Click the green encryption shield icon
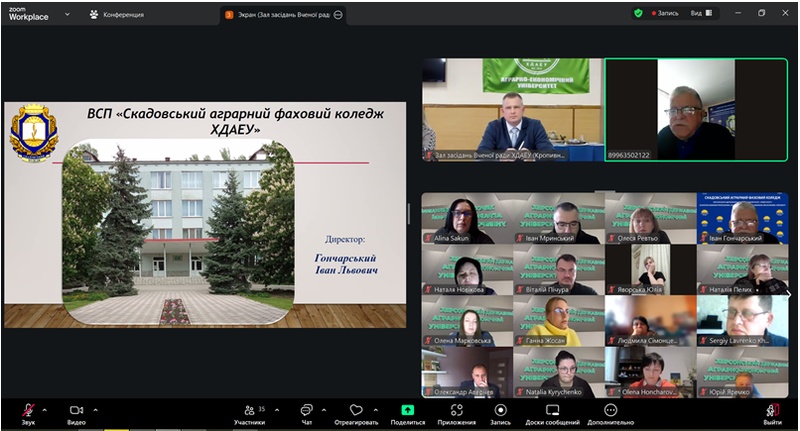The height and width of the screenshot is (431, 800). (x=638, y=13)
